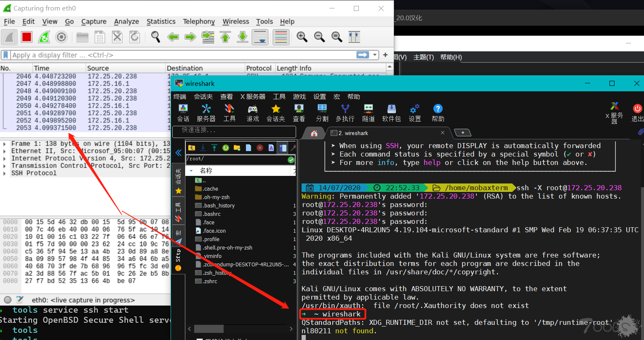Create new folder in SFTP browser

click(237, 148)
